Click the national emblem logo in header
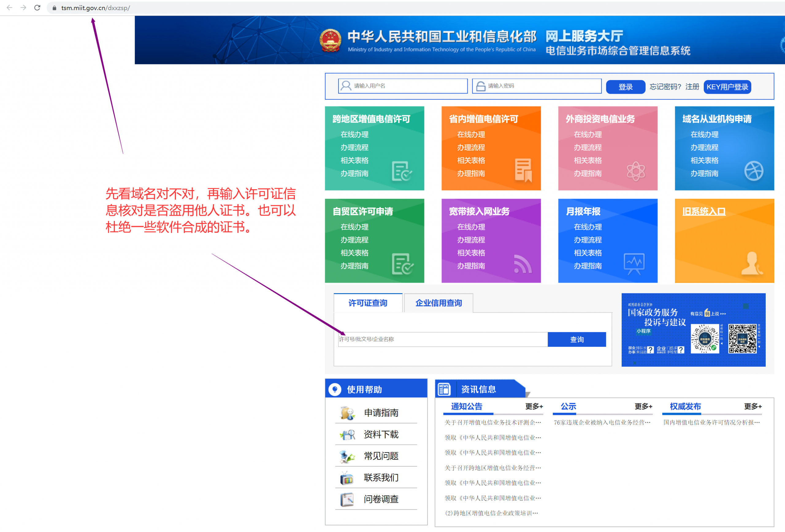 click(x=330, y=40)
